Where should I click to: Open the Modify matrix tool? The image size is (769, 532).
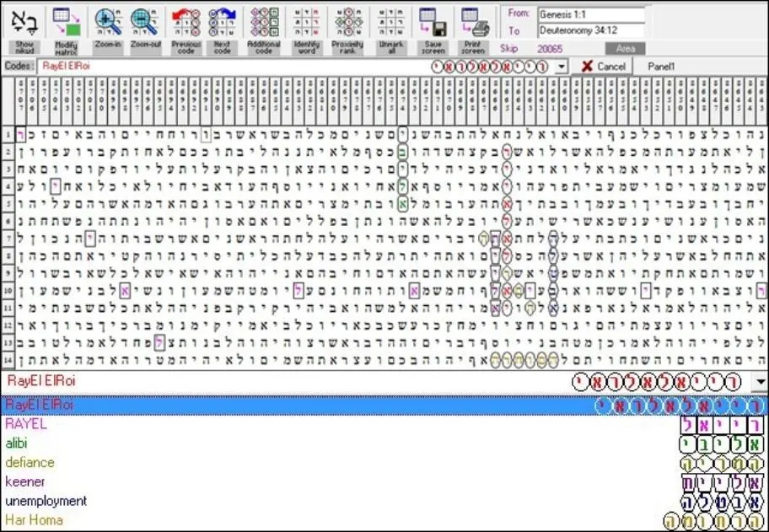(67, 22)
